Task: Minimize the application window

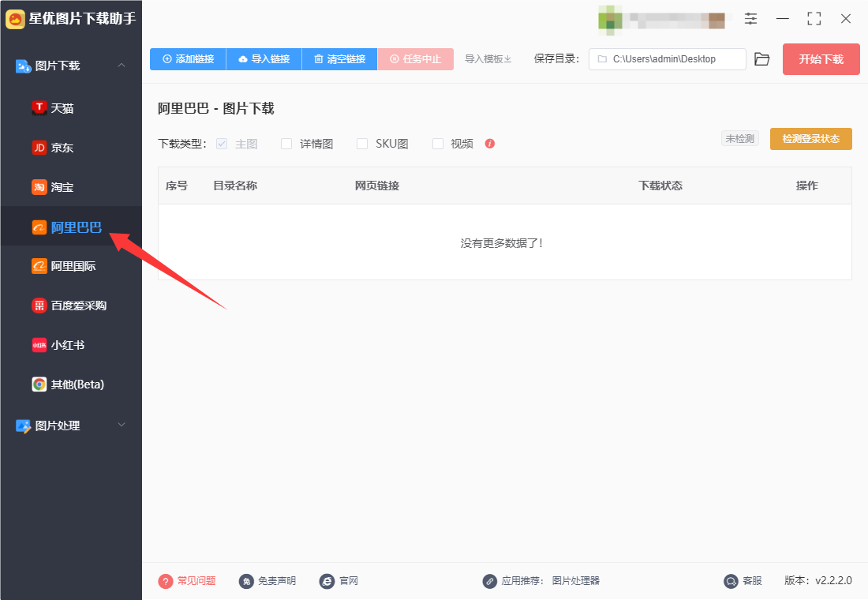Action: [782, 19]
